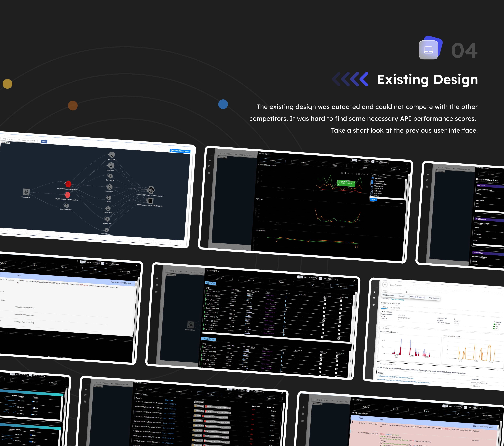Click the AddToCart lambda node in the map

(112, 155)
